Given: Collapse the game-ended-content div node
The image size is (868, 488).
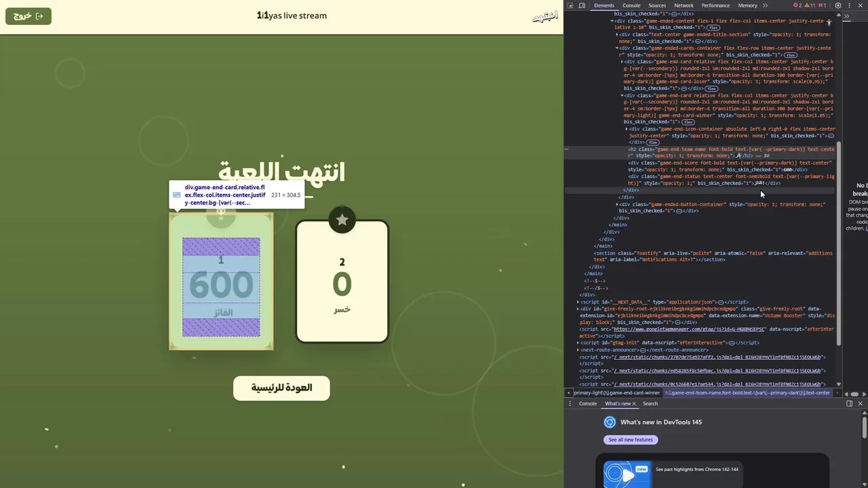Looking at the screenshot, I should [x=613, y=21].
